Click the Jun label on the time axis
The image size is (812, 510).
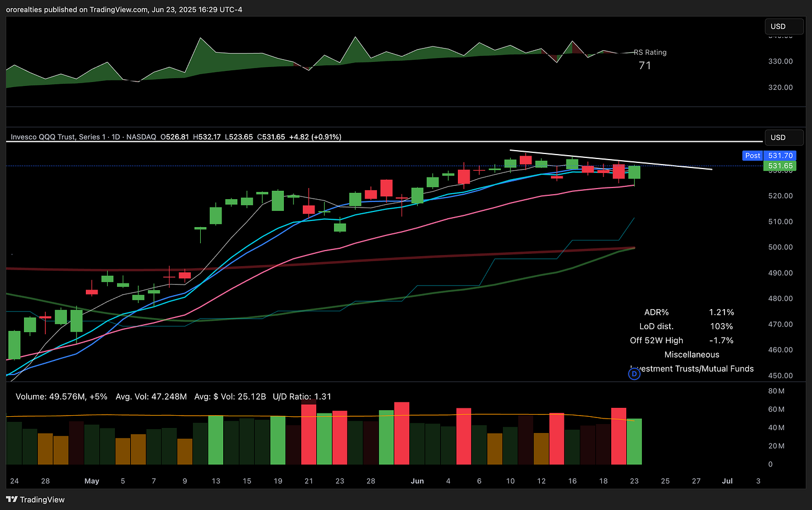417,481
